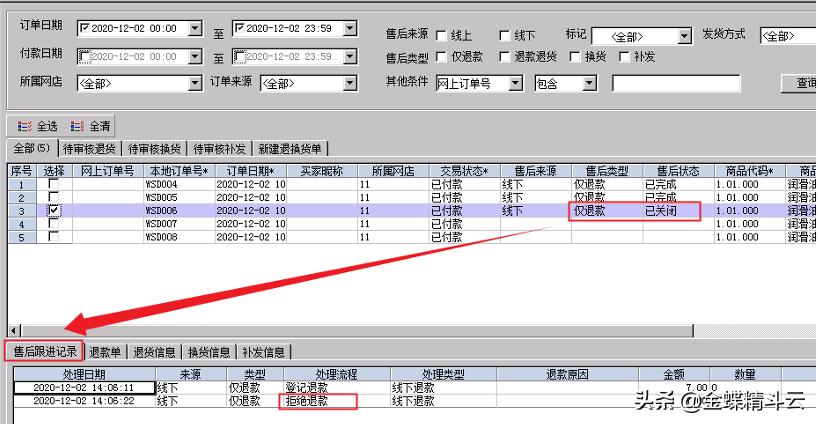Viewport: 818px width, 424px height.
Task: Open the 订单日期 start date dropdown
Action: pyautogui.click(x=195, y=28)
